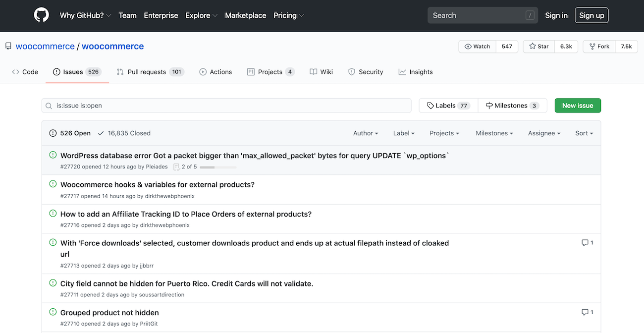Click the Enterprise link in the header
Viewport: 644px width, 333px height.
point(161,15)
